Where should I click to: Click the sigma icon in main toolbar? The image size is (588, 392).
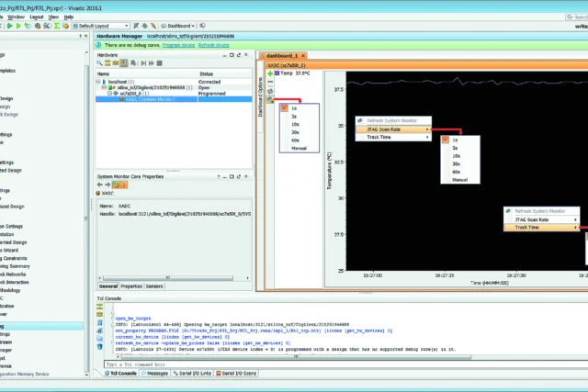pyautogui.click(x=57, y=26)
